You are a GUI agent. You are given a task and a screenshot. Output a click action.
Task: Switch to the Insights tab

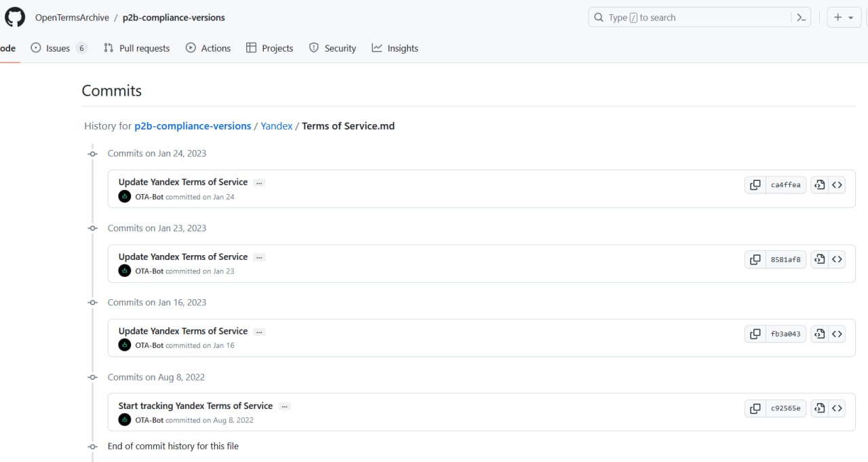[395, 48]
